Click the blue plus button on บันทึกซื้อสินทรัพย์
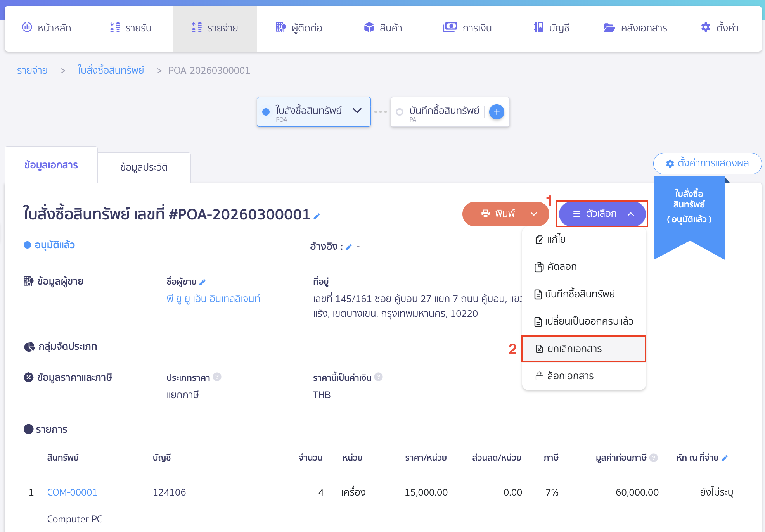 [497, 112]
